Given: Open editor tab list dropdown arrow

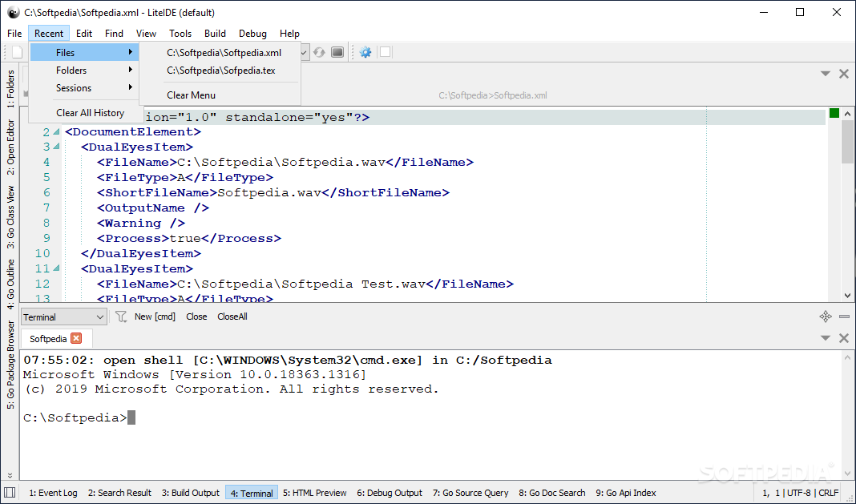Looking at the screenshot, I should (826, 74).
